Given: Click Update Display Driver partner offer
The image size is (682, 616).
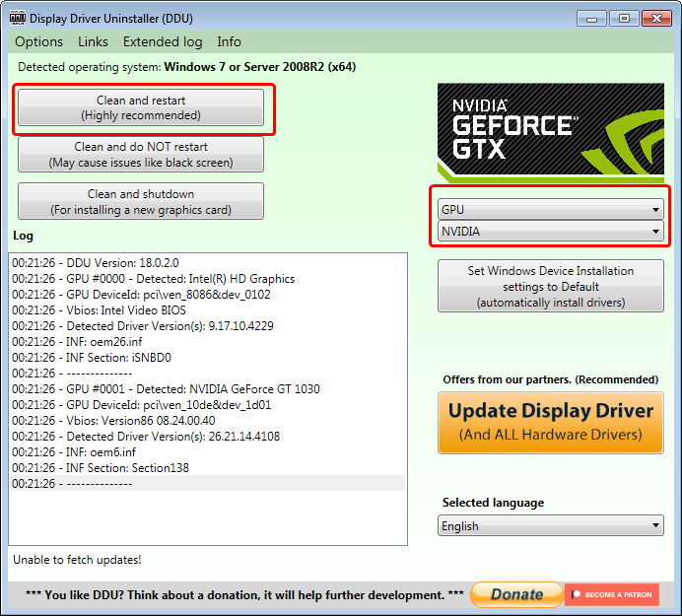Looking at the screenshot, I should (551, 423).
